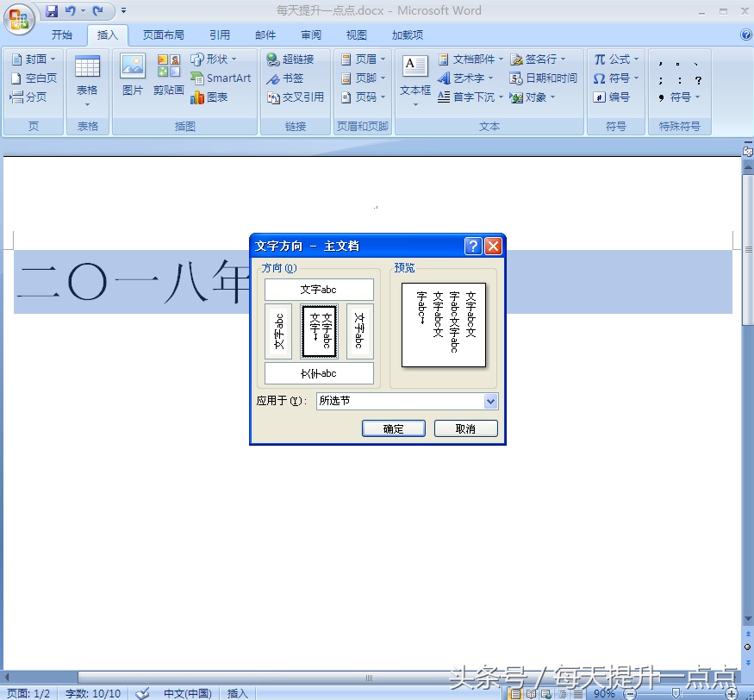Insert a bookmark (书签)

tap(285, 78)
